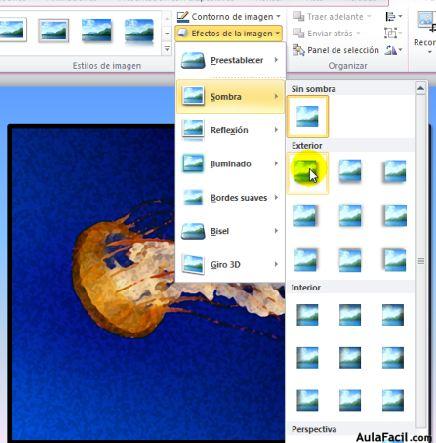Viewport: 436px width, 443px height.
Task: Apply the third Exterior shadow in the first row
Action: click(x=394, y=171)
